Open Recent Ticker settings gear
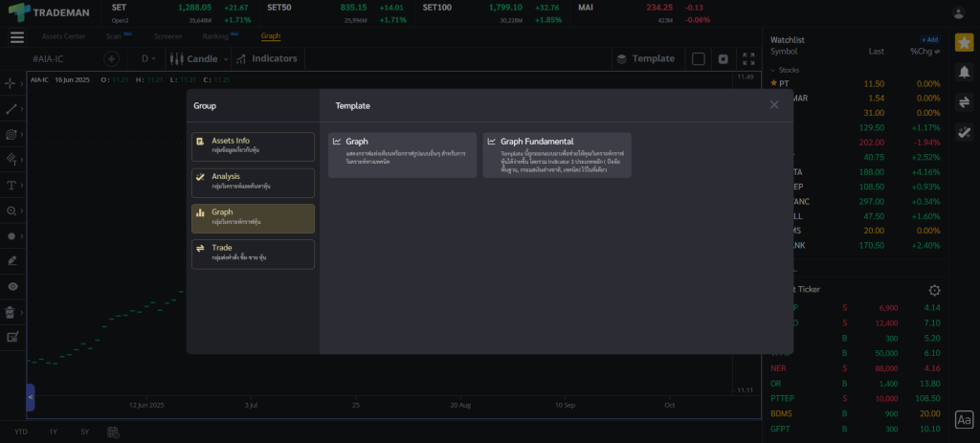980x443 pixels. tap(934, 291)
